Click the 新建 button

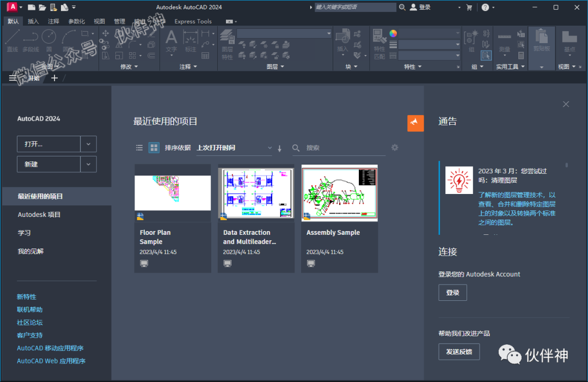[x=49, y=165]
